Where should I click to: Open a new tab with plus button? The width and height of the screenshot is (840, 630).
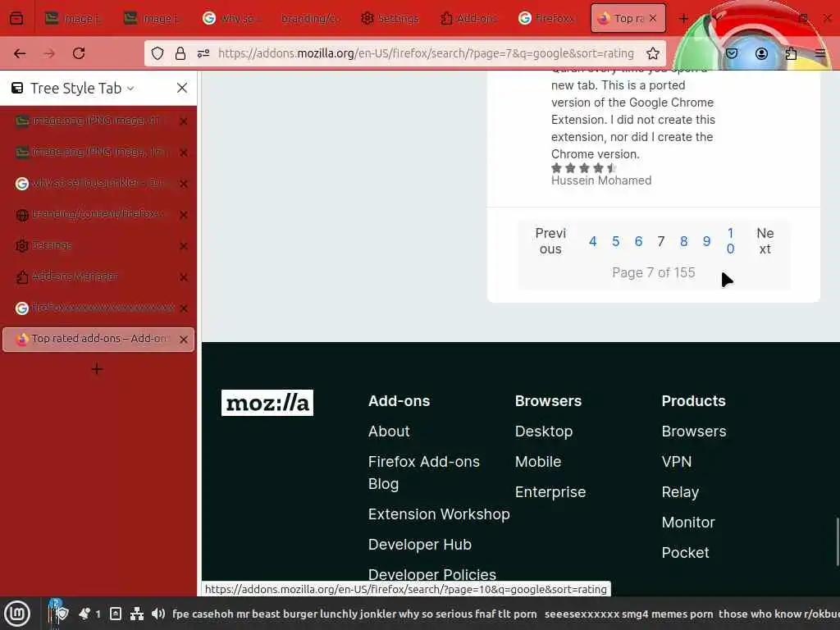coord(683,18)
